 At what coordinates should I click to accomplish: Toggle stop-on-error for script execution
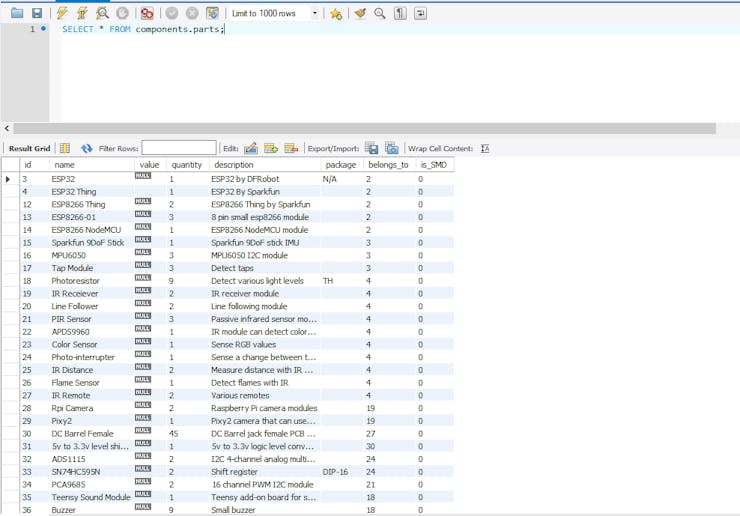147,13
